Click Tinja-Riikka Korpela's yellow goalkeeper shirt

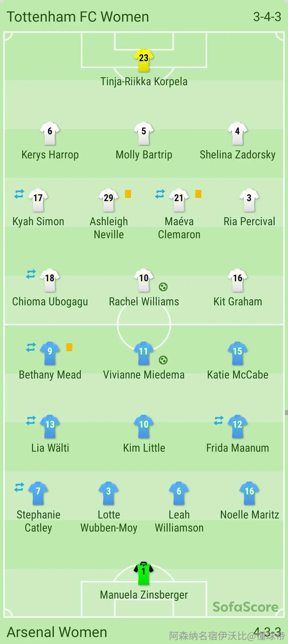pos(144,60)
